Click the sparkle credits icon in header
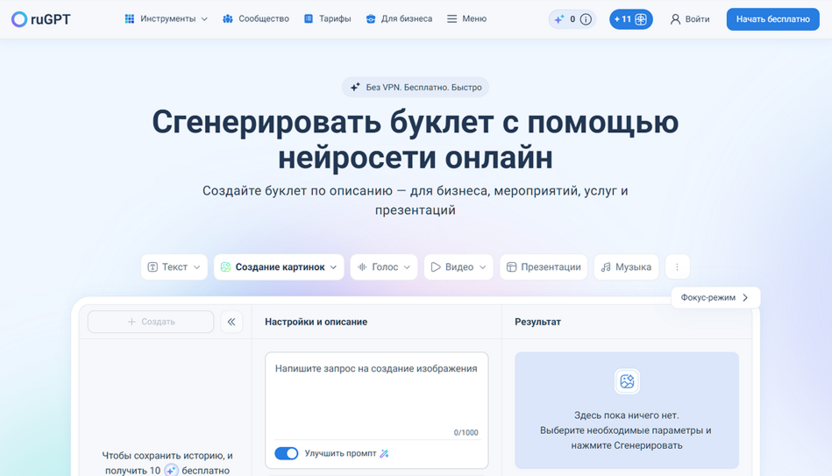The image size is (832, 476). pos(559,19)
